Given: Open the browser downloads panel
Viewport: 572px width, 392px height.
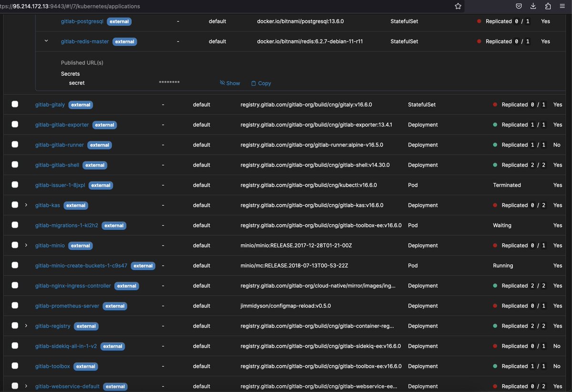Looking at the screenshot, I should coord(533,6).
